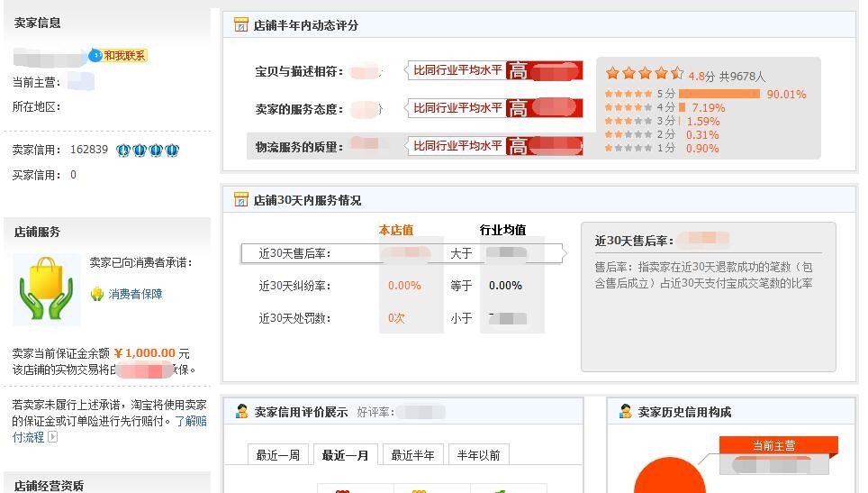Click the 和我联系 chat icon
This screenshot has height=493, width=868.
(118, 56)
